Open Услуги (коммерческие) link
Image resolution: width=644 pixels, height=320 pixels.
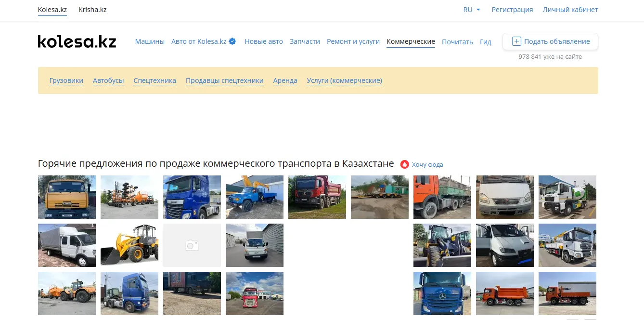click(345, 80)
